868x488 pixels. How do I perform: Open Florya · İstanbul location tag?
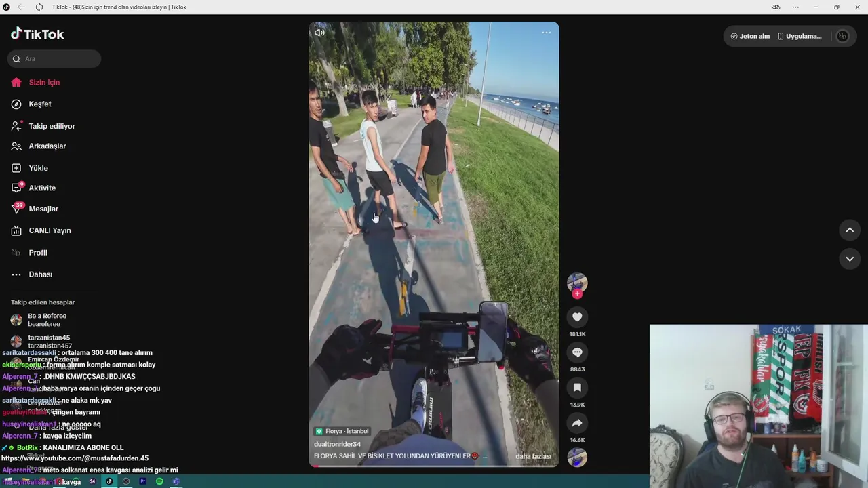[x=342, y=431]
